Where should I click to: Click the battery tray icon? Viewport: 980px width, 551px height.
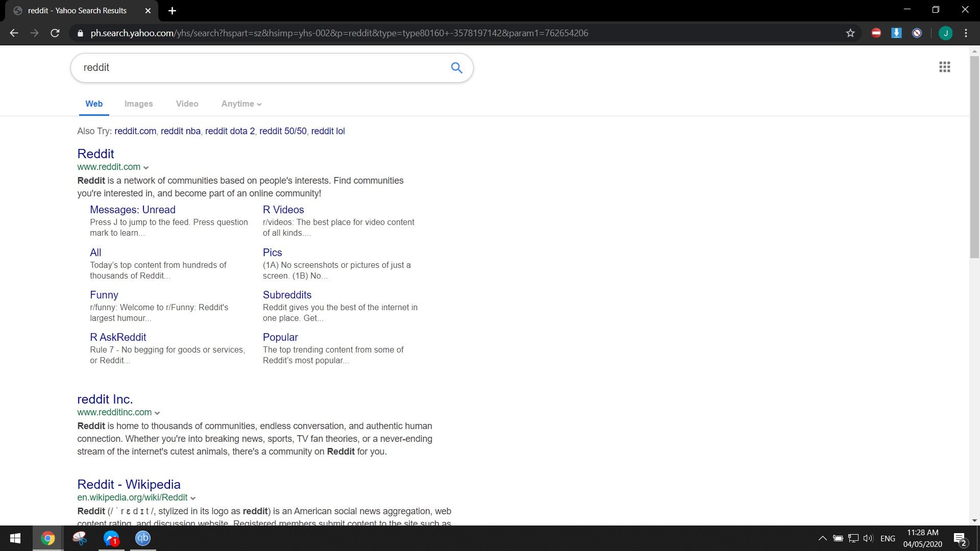[x=838, y=538]
